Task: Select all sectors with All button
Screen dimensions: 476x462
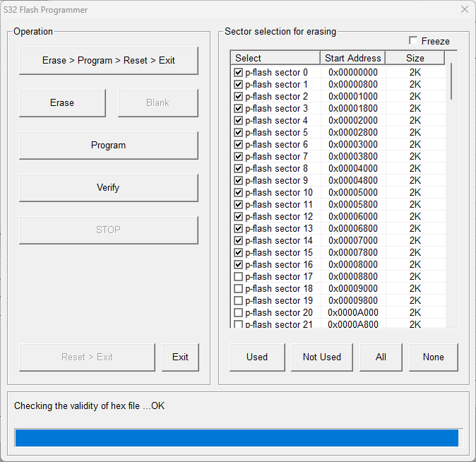Action: click(381, 357)
